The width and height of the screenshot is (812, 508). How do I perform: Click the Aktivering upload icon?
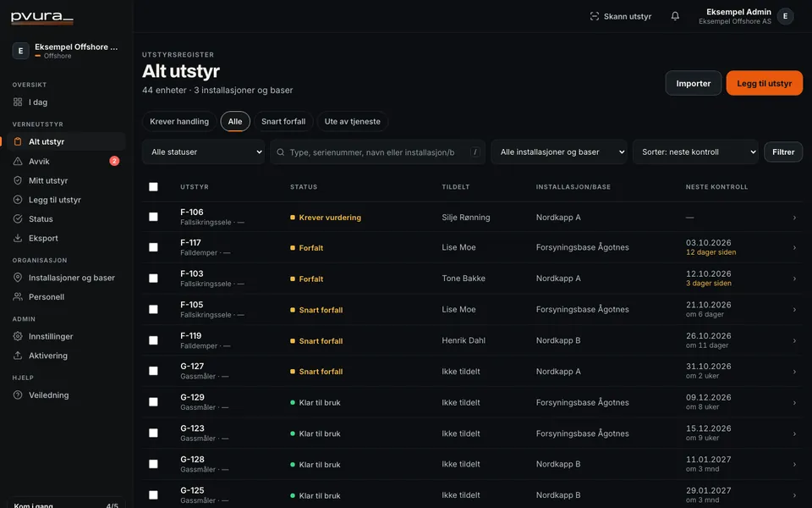pos(18,355)
